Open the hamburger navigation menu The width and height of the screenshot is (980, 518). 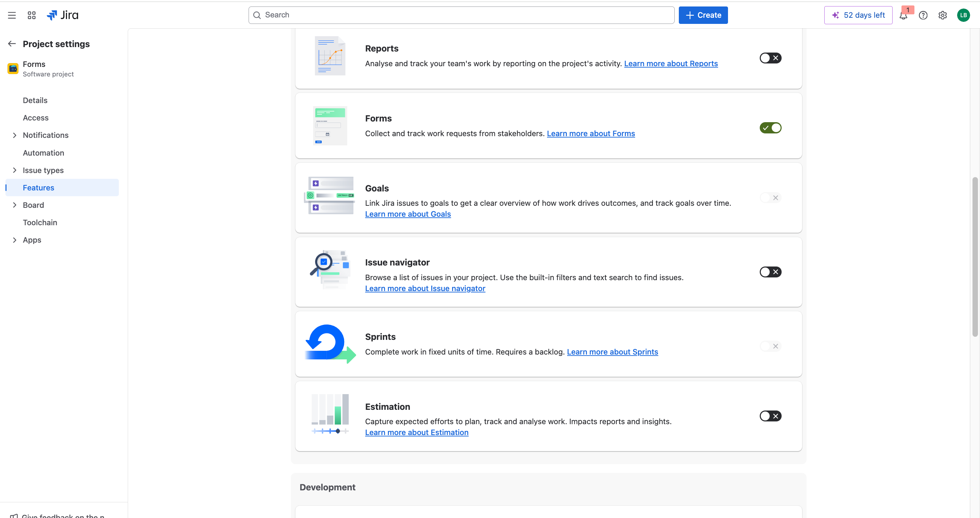pos(11,15)
